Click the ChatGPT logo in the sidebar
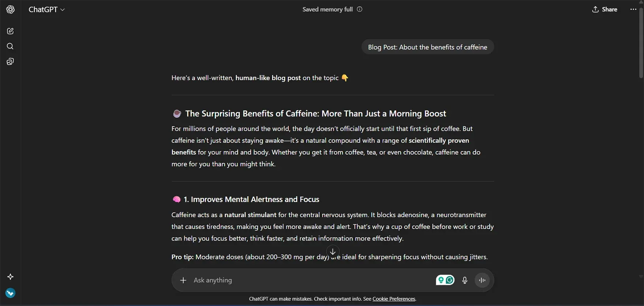 [x=10, y=10]
